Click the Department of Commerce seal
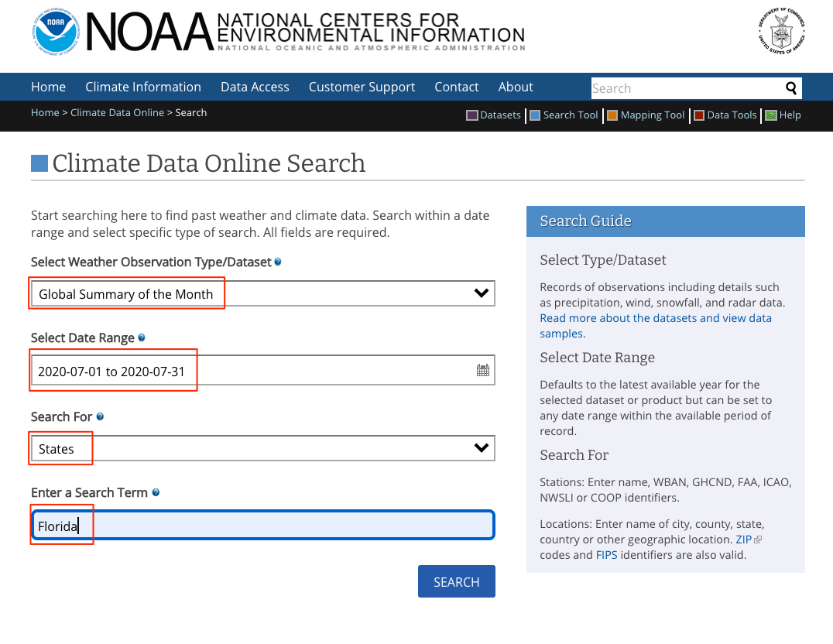Screen dimensions: 833x644 click(x=781, y=32)
